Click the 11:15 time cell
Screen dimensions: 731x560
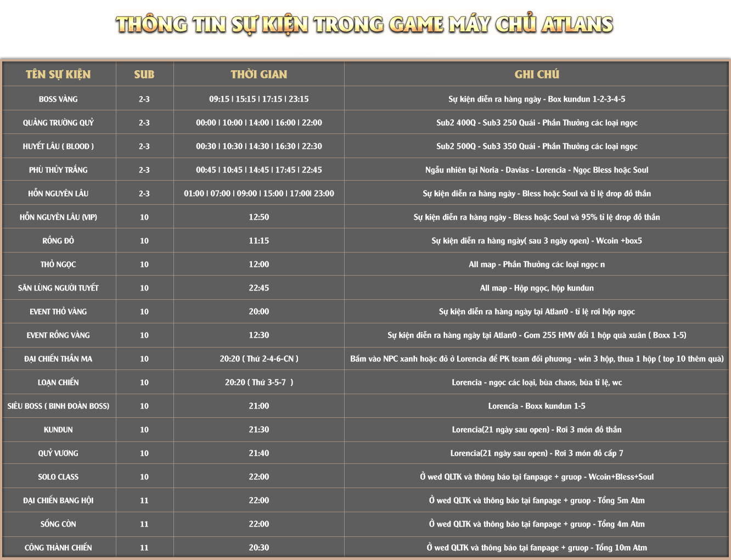(259, 241)
